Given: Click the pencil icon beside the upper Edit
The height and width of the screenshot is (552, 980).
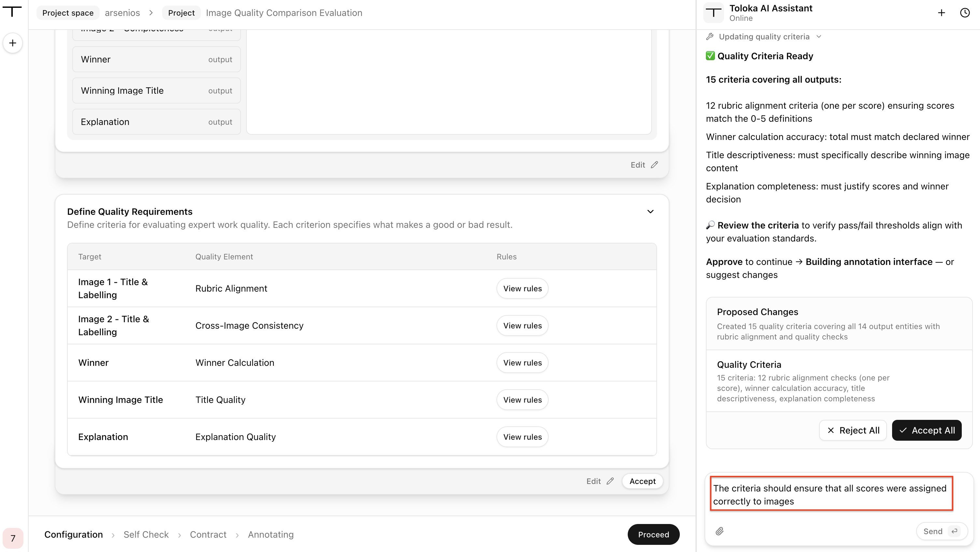Looking at the screenshot, I should (654, 165).
